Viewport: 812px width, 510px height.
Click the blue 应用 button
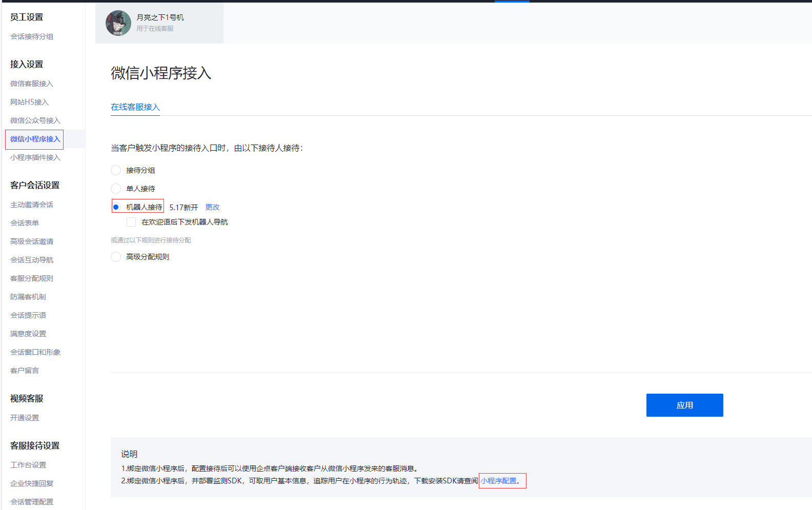coord(684,405)
